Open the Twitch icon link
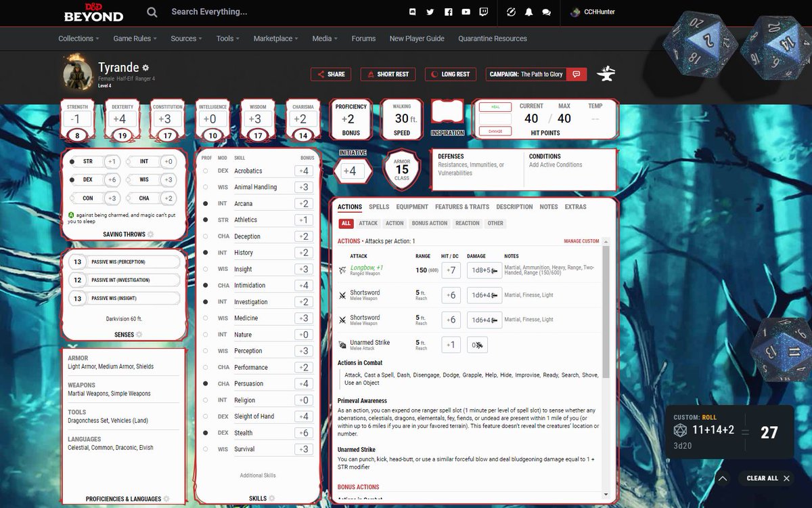The image size is (812, 508). [x=483, y=12]
